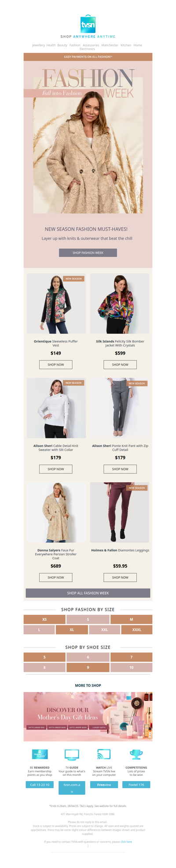
Task: Click the Foxtel 176 button
Action: tap(136, 785)
